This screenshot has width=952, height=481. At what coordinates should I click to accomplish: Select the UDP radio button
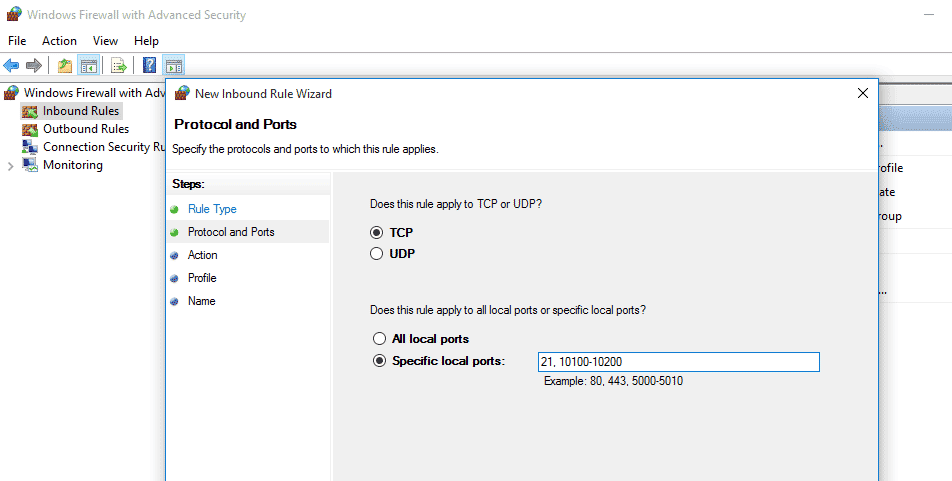(376, 254)
